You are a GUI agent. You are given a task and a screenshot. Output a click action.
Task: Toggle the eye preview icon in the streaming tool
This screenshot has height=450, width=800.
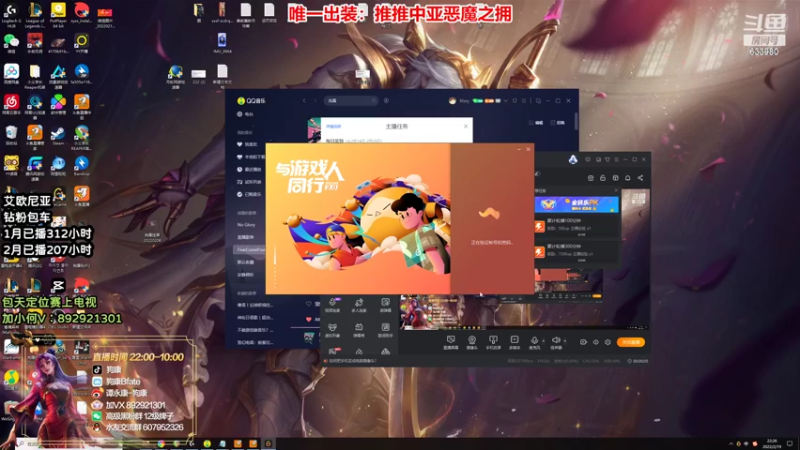click(595, 342)
